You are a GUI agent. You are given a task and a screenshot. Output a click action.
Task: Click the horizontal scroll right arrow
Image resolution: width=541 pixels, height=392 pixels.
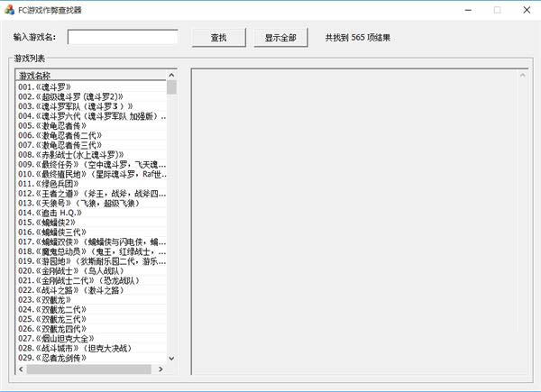point(160,369)
